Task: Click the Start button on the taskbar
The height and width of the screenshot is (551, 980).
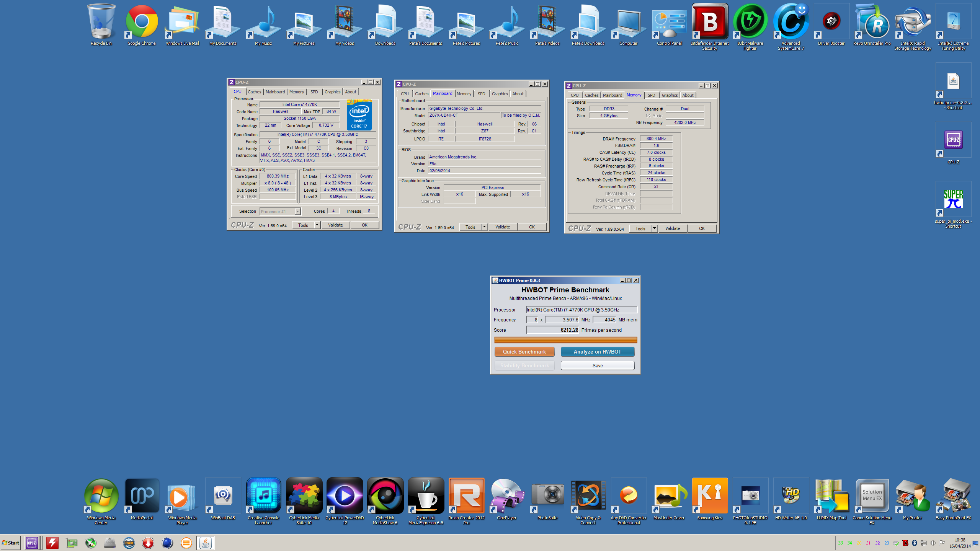Action: tap(11, 543)
